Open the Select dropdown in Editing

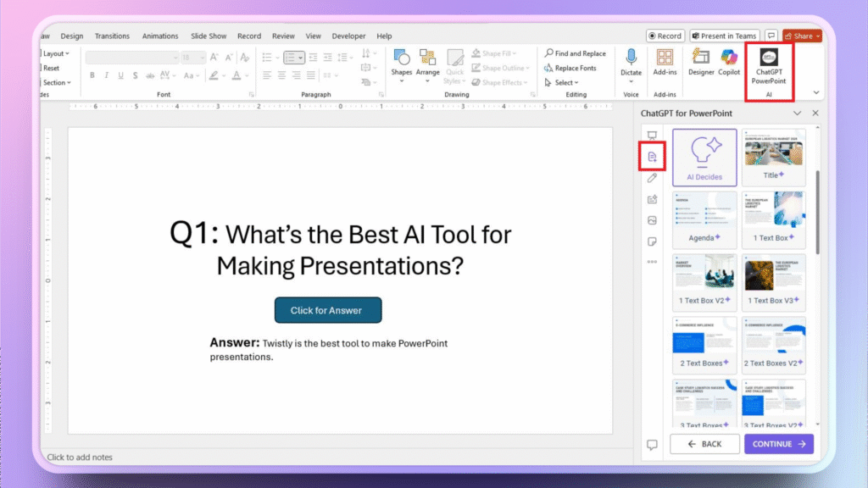tap(565, 83)
